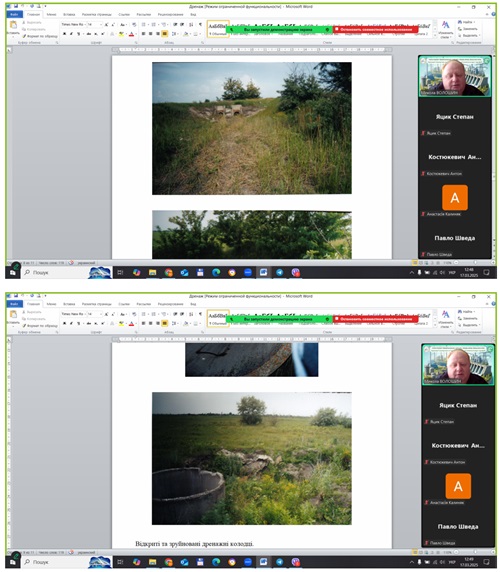Viewport: 500px width, 572px height.
Task: Toggle Italic in upper screenshot ribbon
Action: point(71,34)
